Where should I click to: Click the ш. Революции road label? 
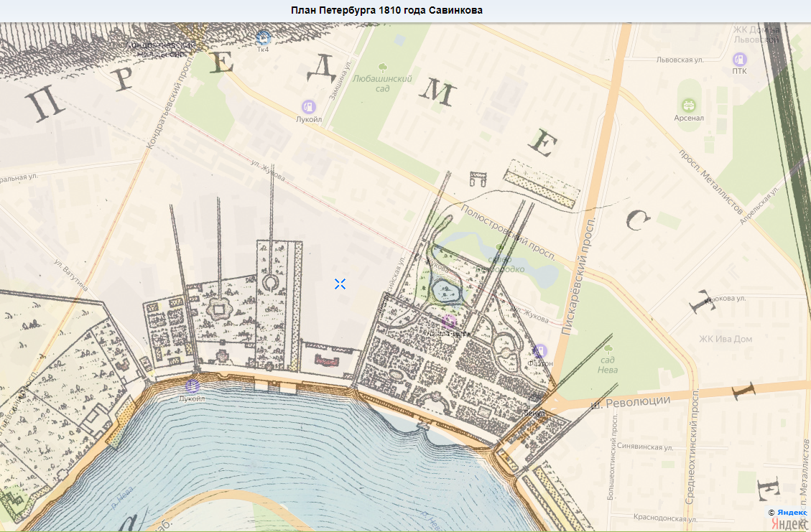pos(631,402)
